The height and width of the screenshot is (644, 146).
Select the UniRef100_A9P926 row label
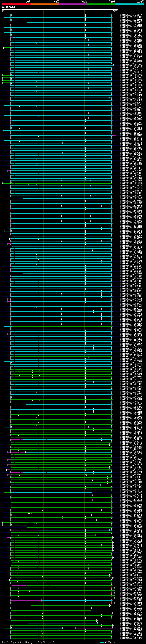131,120
